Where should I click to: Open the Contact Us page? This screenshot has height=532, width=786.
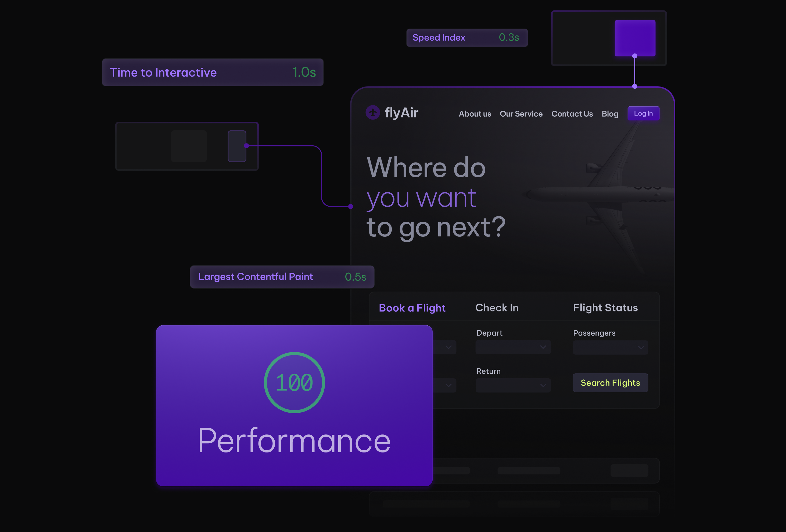click(x=572, y=114)
